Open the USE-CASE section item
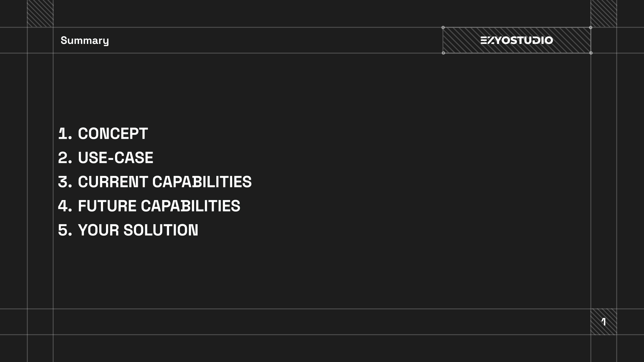The height and width of the screenshot is (362, 644). coord(115,158)
